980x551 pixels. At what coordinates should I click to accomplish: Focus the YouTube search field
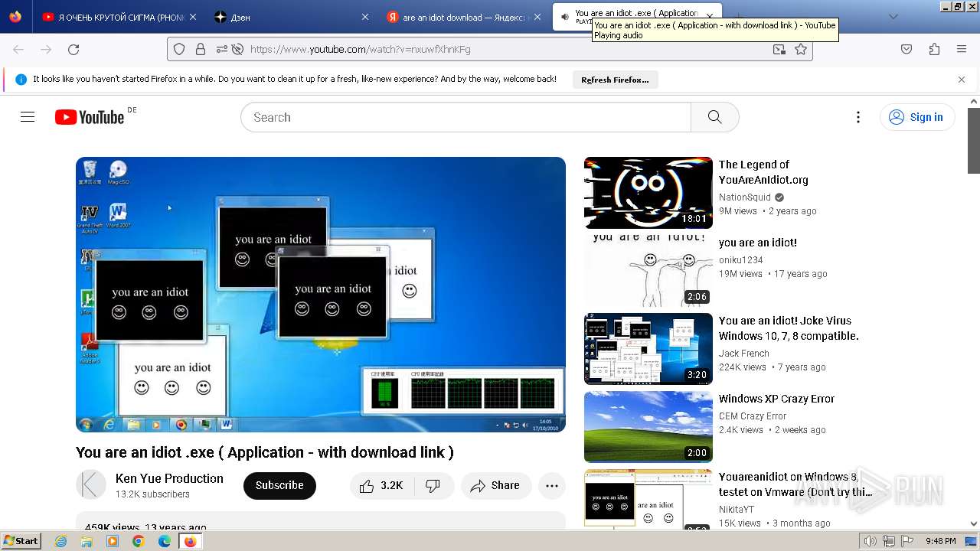click(x=465, y=117)
